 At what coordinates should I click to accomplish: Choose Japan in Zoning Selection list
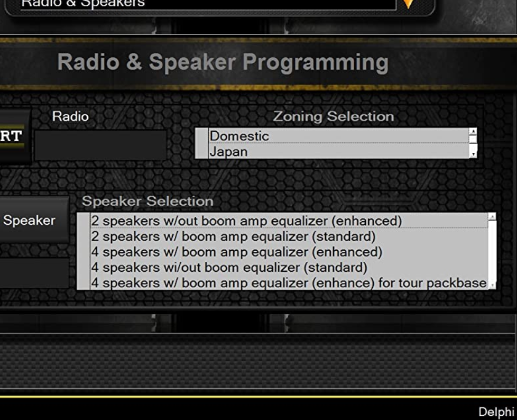point(338,152)
